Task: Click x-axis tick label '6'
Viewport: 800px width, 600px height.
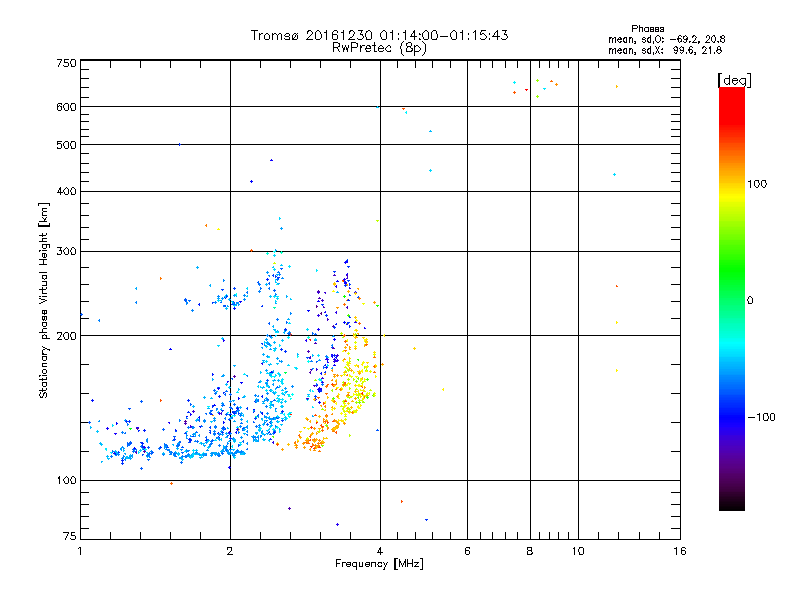Action: tap(467, 551)
